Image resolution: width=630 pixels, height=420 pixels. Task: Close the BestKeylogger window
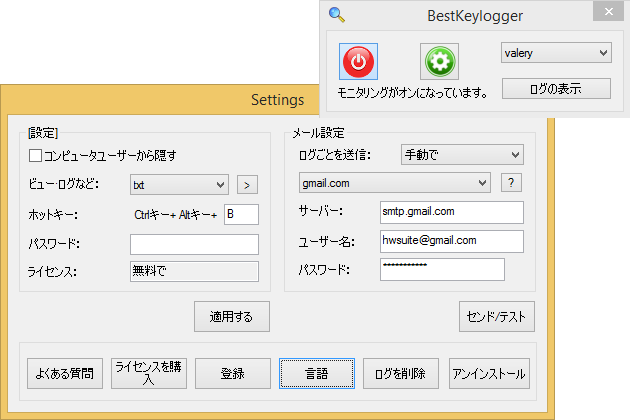[608, 12]
